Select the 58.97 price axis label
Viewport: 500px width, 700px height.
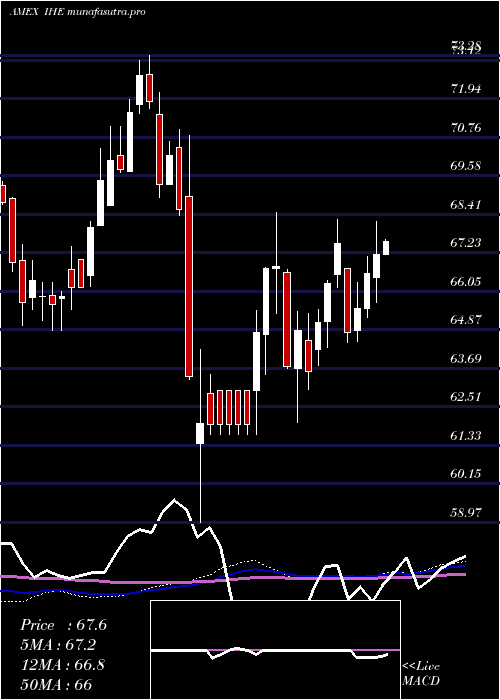coord(466,512)
